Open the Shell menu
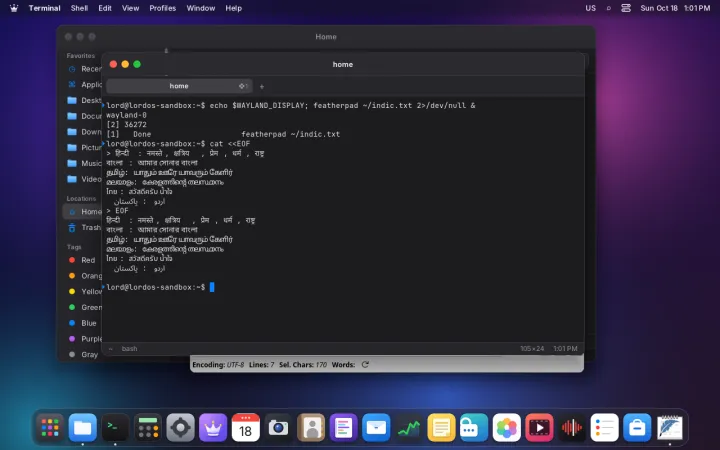This screenshot has height=450, width=720. [x=79, y=8]
